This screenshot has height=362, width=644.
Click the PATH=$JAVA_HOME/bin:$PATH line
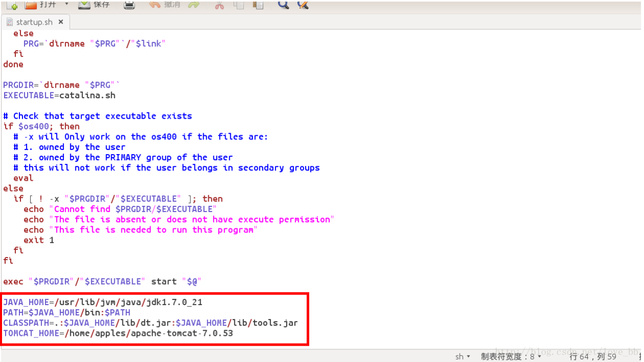(x=67, y=312)
